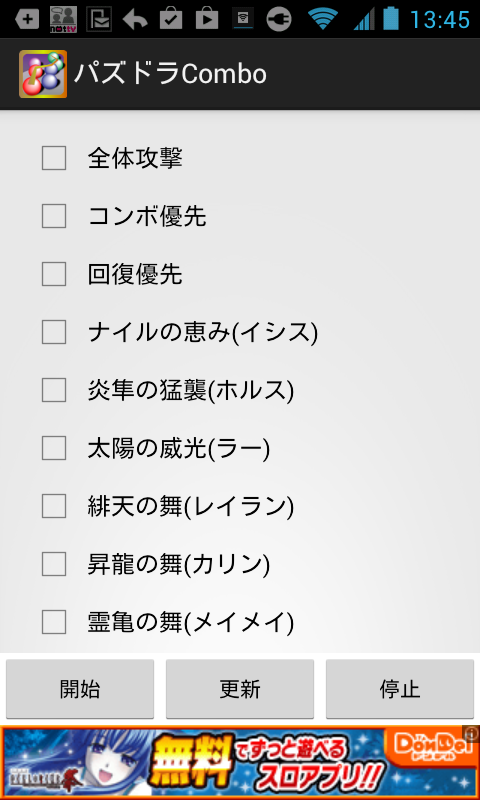The image size is (480, 800).
Task: Toggle the 回復優先 checkbox
Action: (54, 274)
